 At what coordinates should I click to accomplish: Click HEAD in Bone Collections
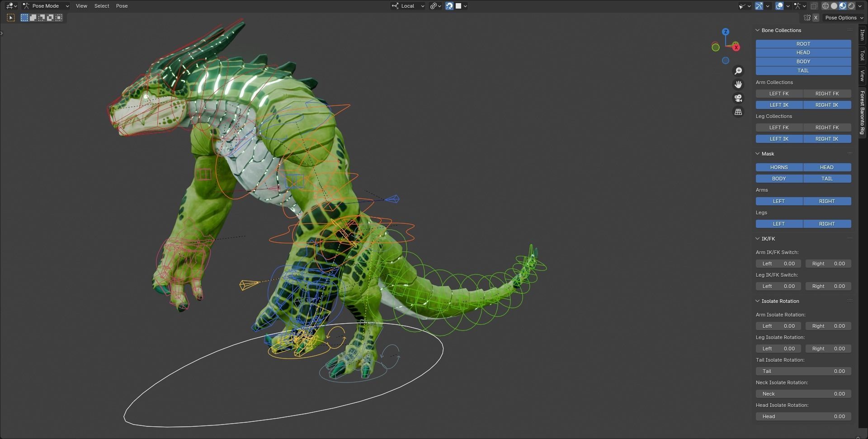point(803,52)
